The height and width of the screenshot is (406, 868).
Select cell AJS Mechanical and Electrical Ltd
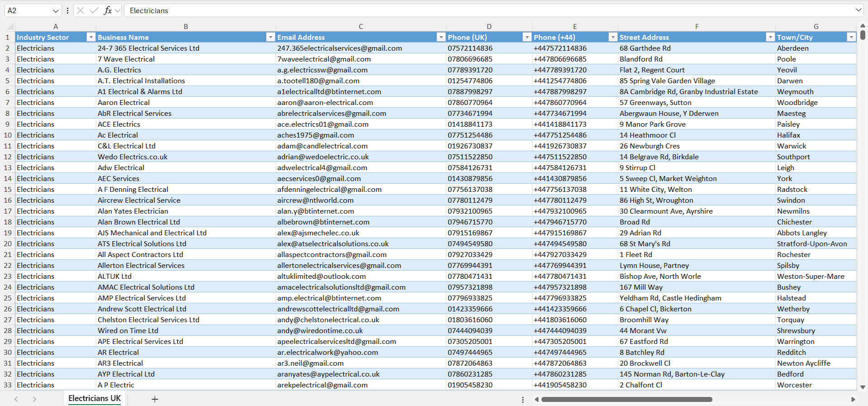[x=186, y=233]
